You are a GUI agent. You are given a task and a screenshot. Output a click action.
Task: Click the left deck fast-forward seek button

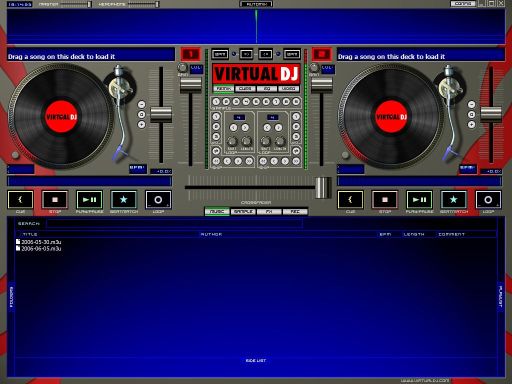point(249,161)
